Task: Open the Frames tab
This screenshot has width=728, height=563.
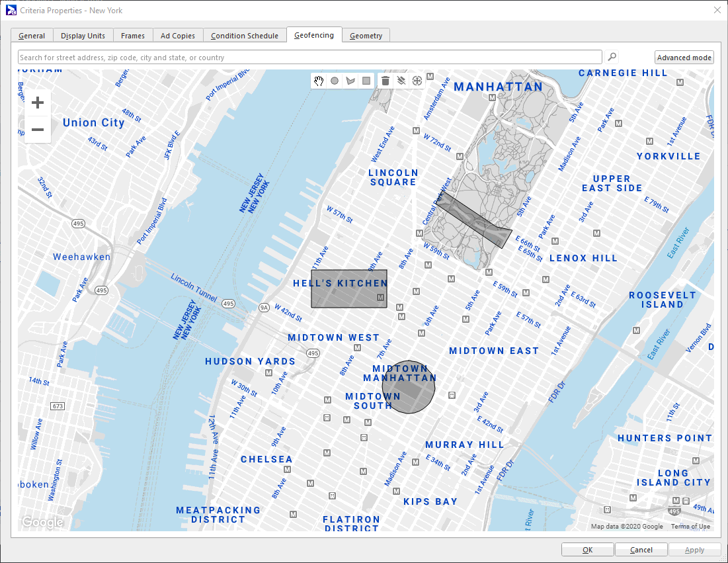Action: (x=133, y=36)
